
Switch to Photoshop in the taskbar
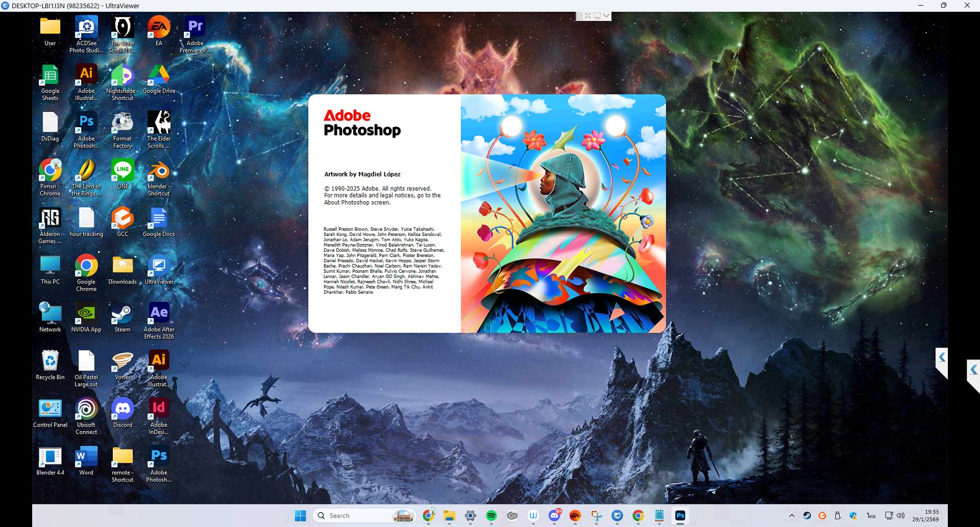point(680,516)
